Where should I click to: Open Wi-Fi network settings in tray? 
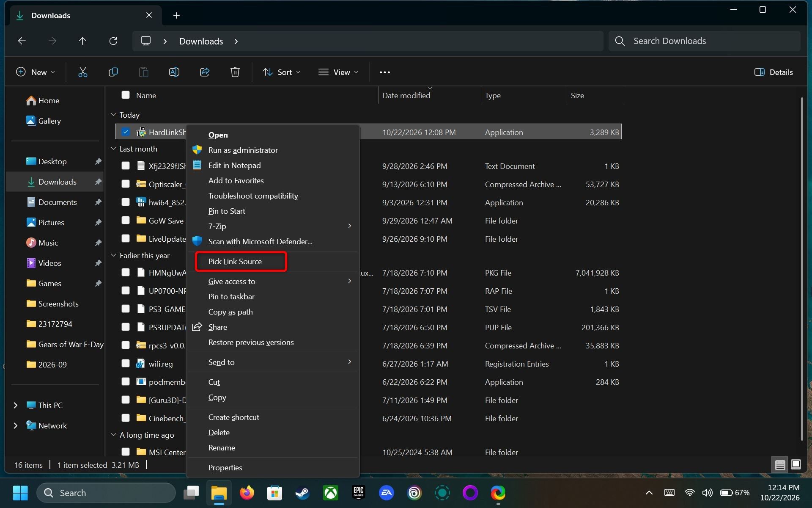pos(689,493)
